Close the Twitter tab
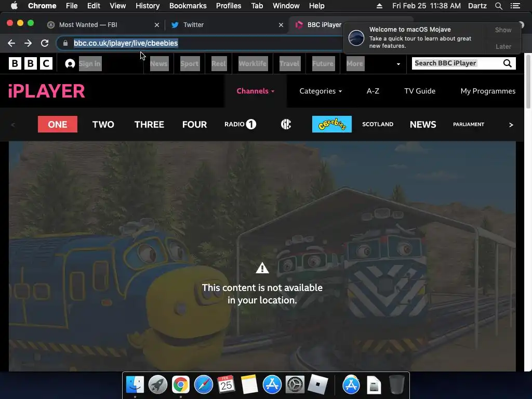The image size is (532, 399). click(x=281, y=25)
